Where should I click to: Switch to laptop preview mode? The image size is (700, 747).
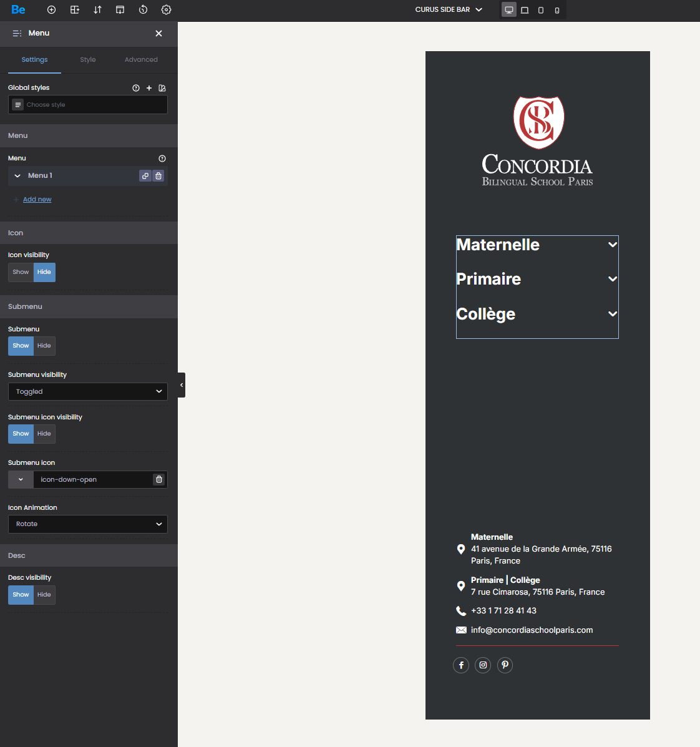[x=525, y=10]
